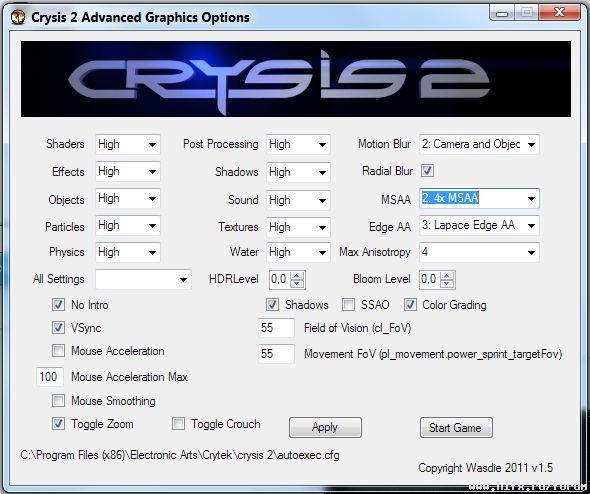Click the Crysis 2 banner image
The width and height of the screenshot is (590, 494).
click(x=296, y=79)
